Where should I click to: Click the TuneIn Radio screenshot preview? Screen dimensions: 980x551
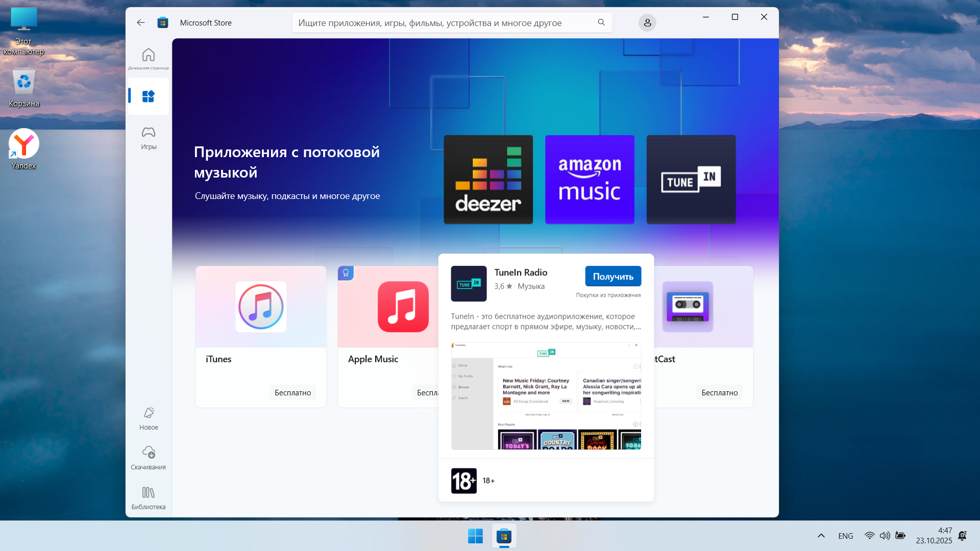546,396
